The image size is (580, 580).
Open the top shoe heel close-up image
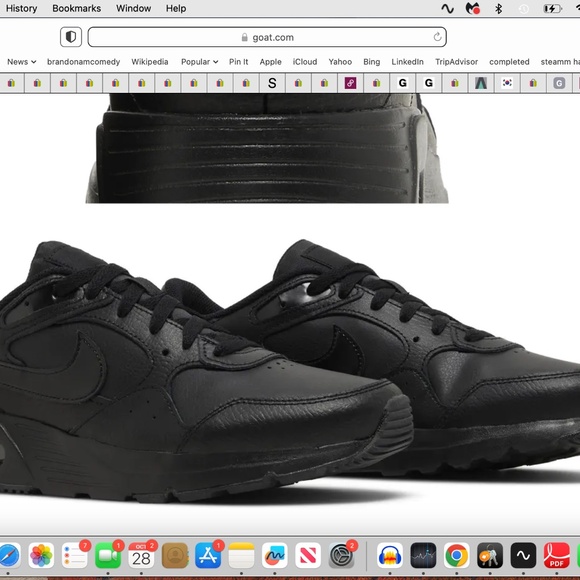[267, 148]
